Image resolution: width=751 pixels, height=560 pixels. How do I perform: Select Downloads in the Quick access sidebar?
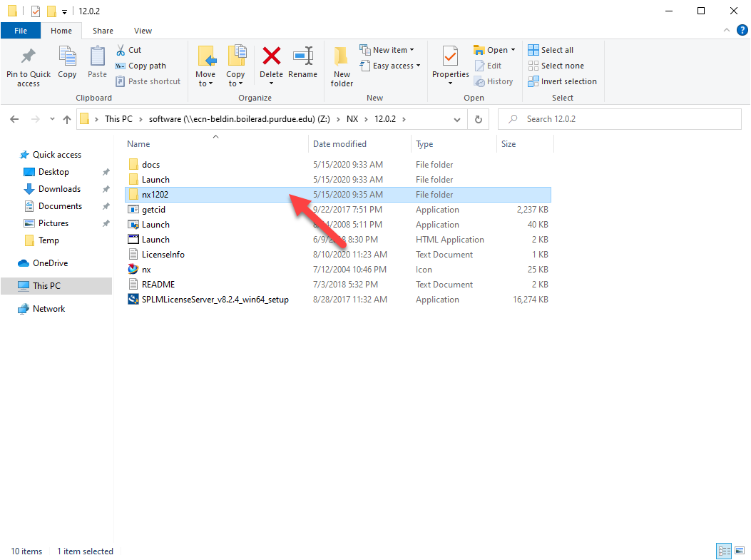[x=59, y=189]
